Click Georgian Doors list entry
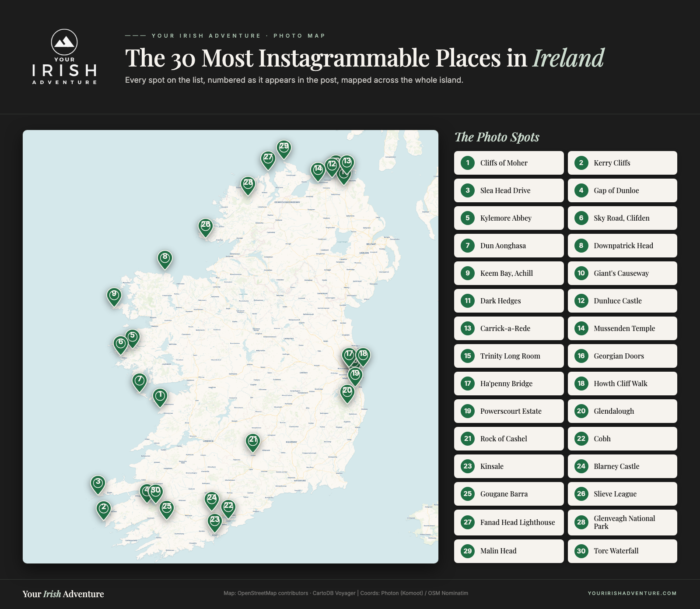700x609 pixels. point(623,356)
